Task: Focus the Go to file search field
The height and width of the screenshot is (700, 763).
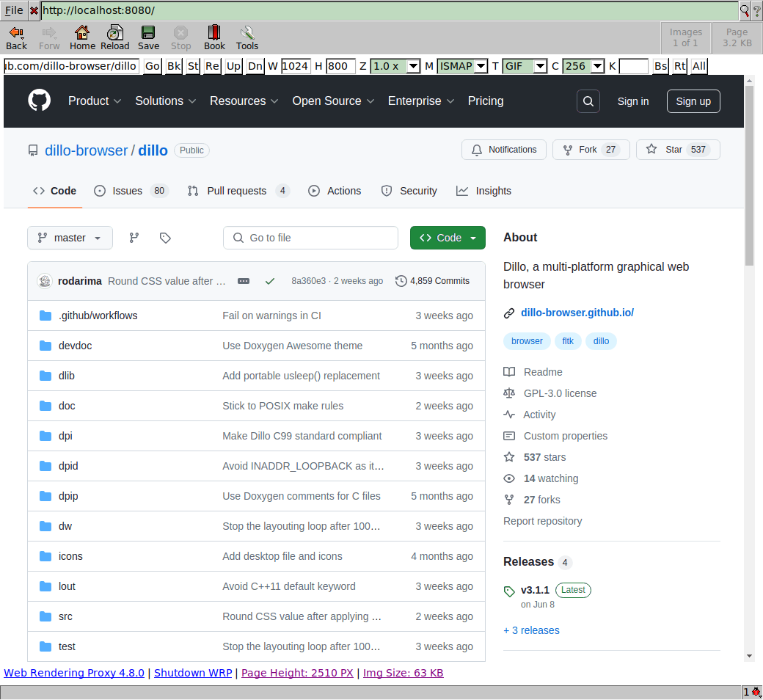Action: pos(310,238)
